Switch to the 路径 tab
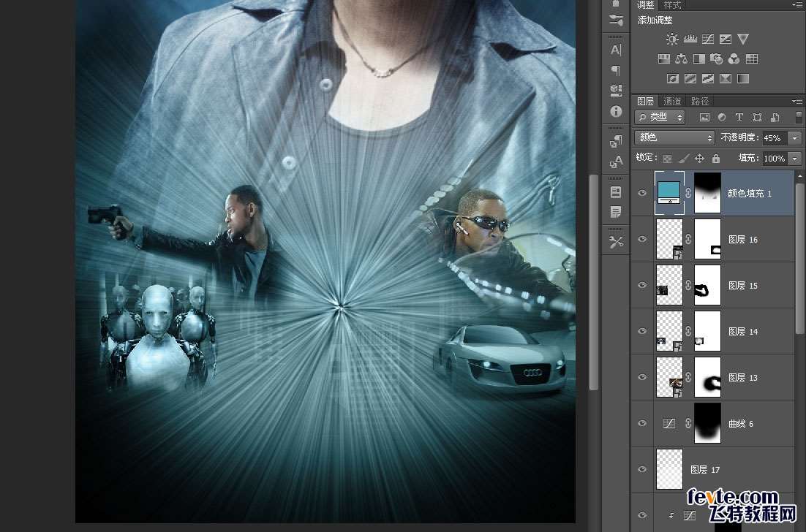This screenshot has height=532, width=806. (700, 101)
